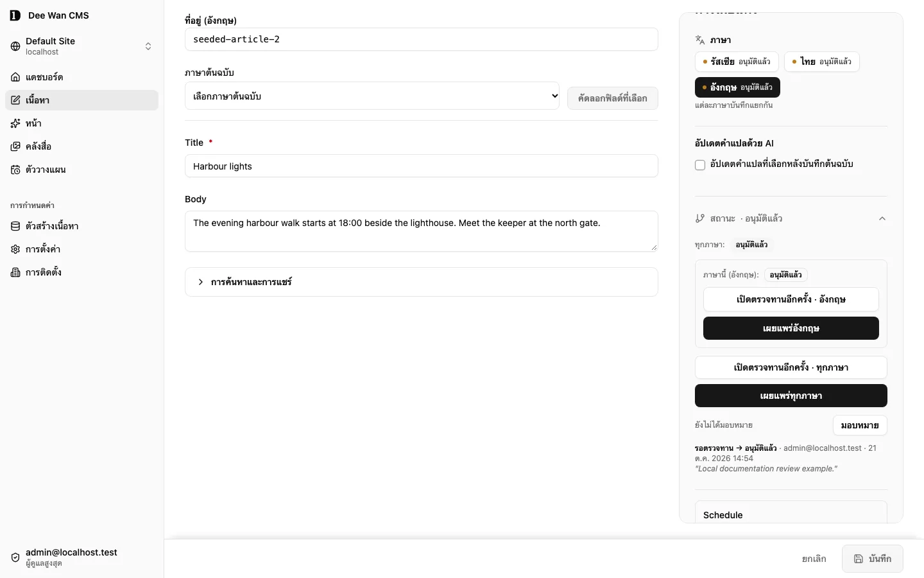Click the installation building icon

pos(15,272)
